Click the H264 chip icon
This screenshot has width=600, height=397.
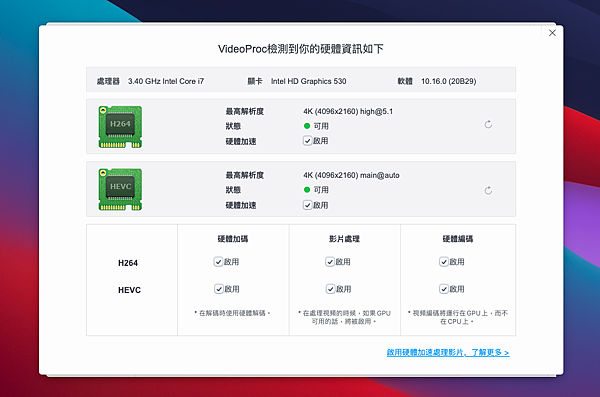(120, 127)
